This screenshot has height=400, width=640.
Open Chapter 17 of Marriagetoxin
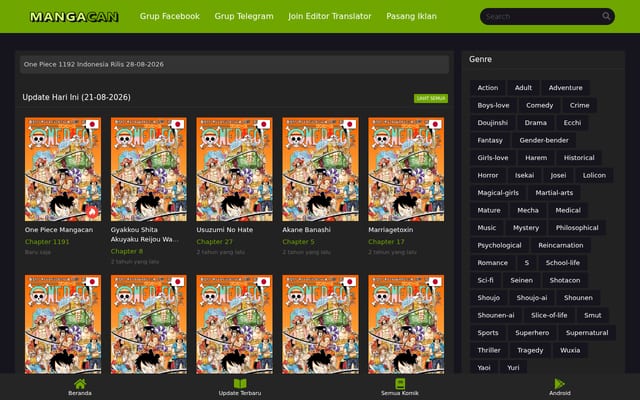pos(386,242)
